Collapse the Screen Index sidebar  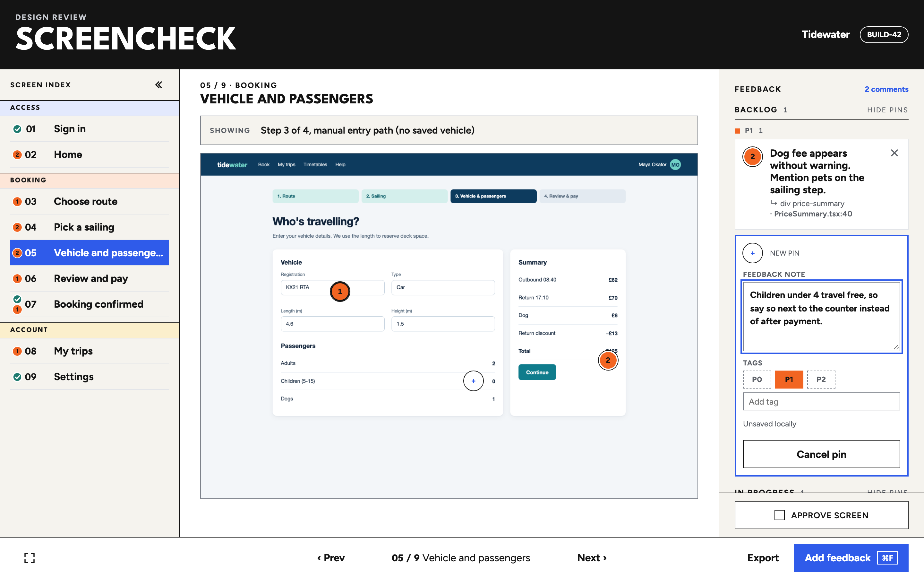[x=159, y=85]
